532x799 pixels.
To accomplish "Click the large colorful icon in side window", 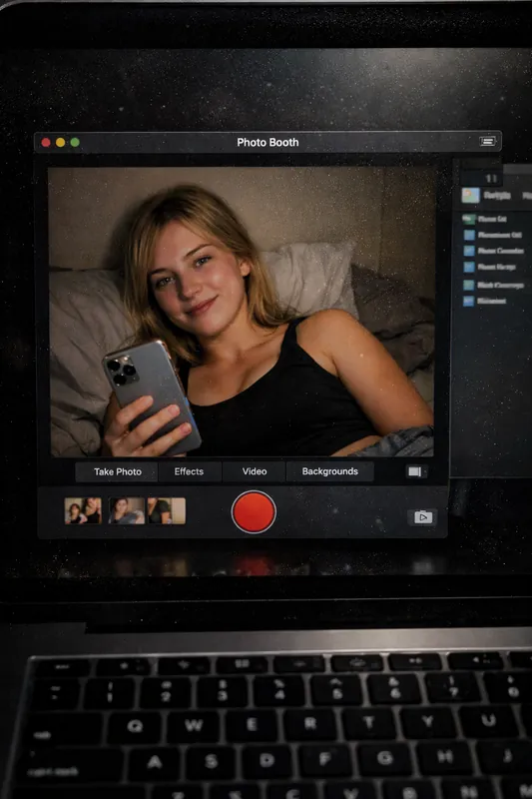I will coord(470,196).
